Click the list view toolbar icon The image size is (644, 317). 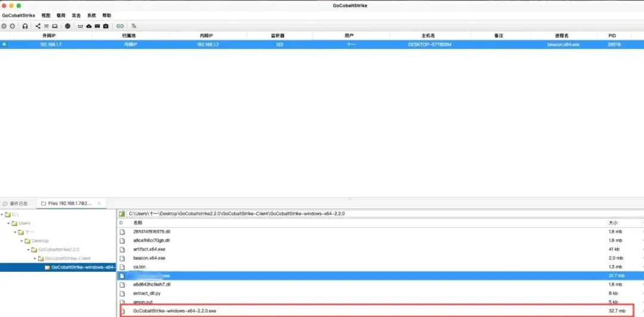click(x=47, y=26)
